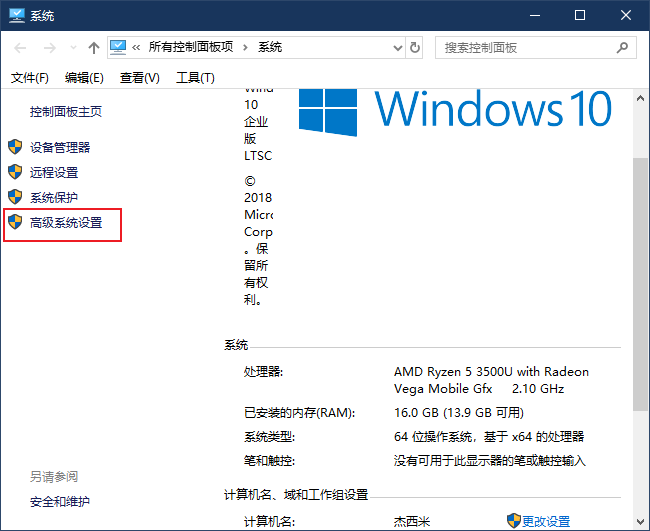Image resolution: width=650 pixels, height=531 pixels.
Task: Click shield icon beside 系统保护
Action: click(x=15, y=197)
